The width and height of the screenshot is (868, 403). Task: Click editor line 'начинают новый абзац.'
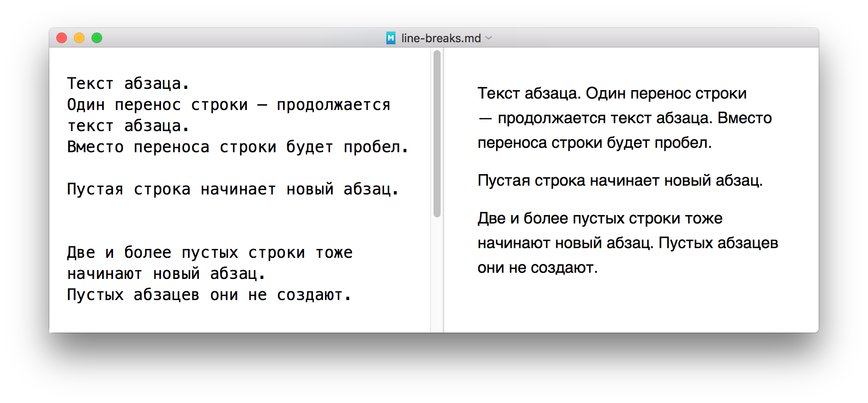(x=166, y=274)
